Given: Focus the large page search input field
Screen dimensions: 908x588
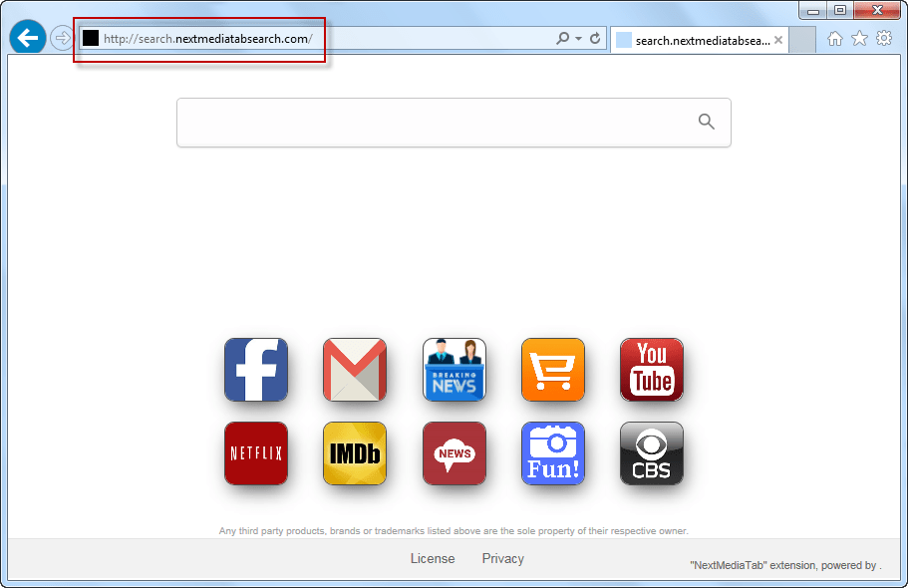Looking at the screenshot, I should 454,123.
